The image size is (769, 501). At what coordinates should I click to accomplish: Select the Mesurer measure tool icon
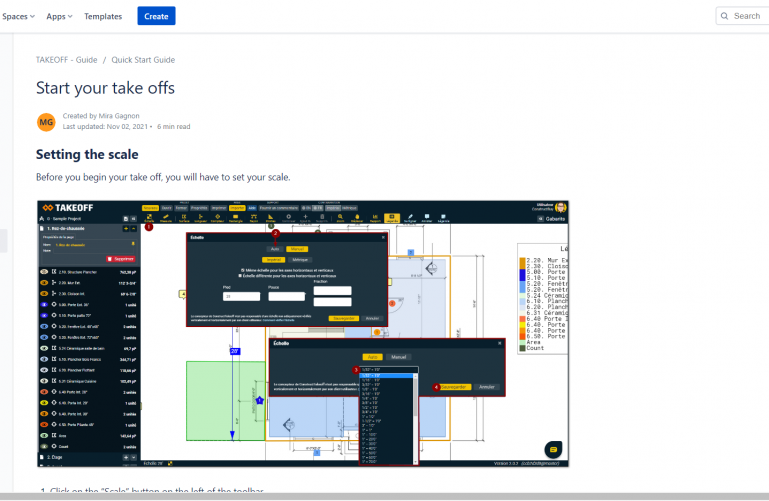click(x=166, y=218)
